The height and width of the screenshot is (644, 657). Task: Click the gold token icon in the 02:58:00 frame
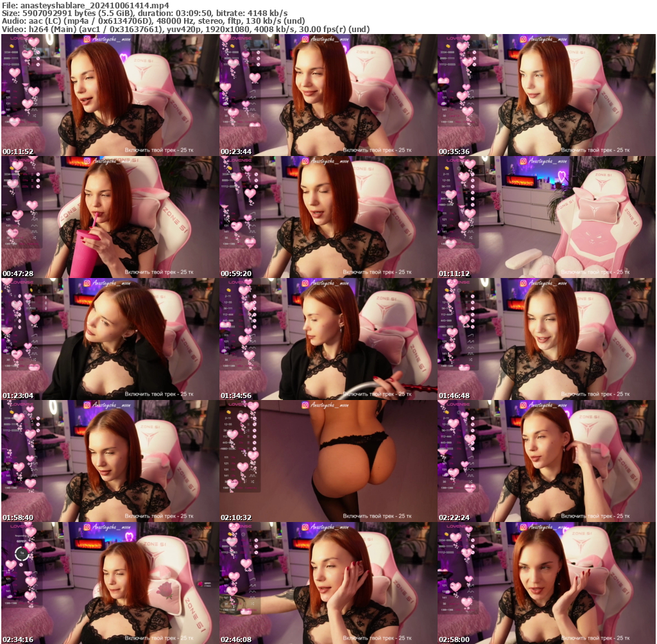click(446, 534)
